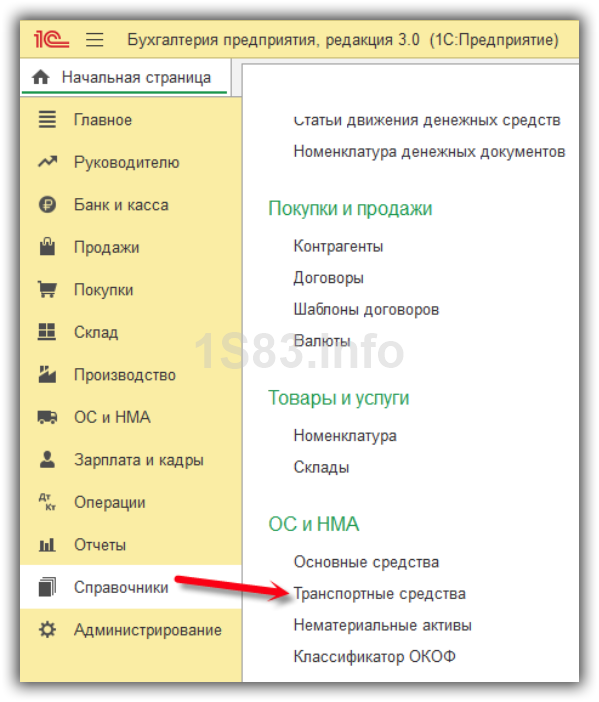This screenshot has height=702, width=599.
Task: Open Основные средства
Action: pos(366,562)
